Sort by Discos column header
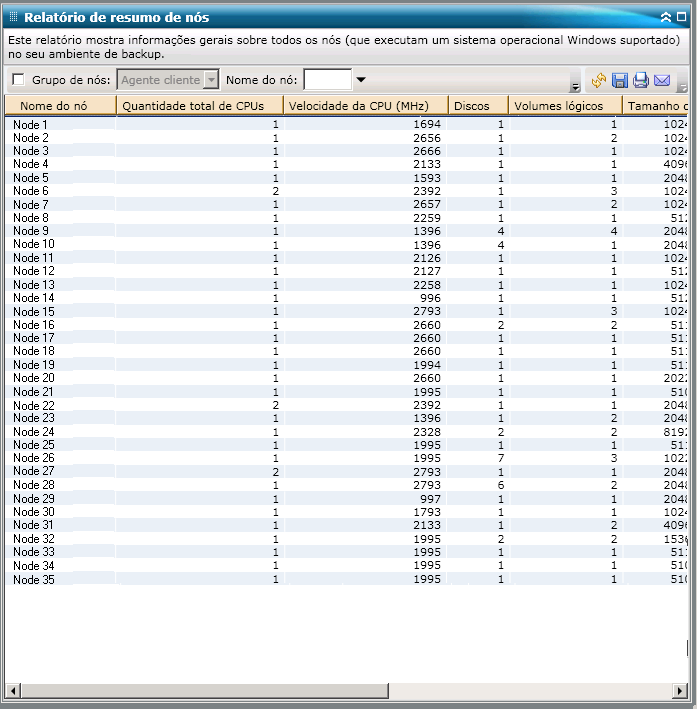Screen dimensions: 697x709 click(x=478, y=106)
